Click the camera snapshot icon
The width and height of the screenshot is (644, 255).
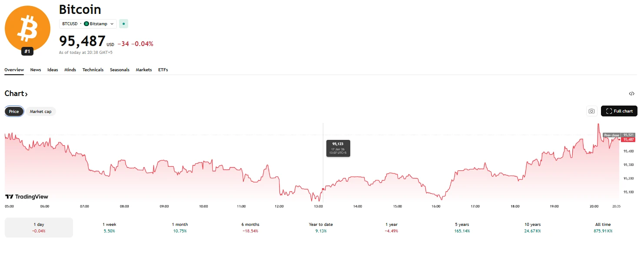point(591,111)
